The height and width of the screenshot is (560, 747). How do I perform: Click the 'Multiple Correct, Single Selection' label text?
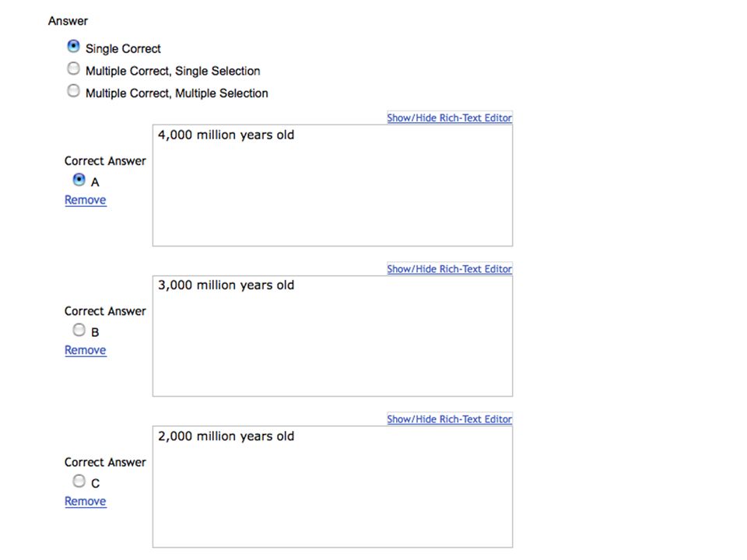click(x=173, y=71)
